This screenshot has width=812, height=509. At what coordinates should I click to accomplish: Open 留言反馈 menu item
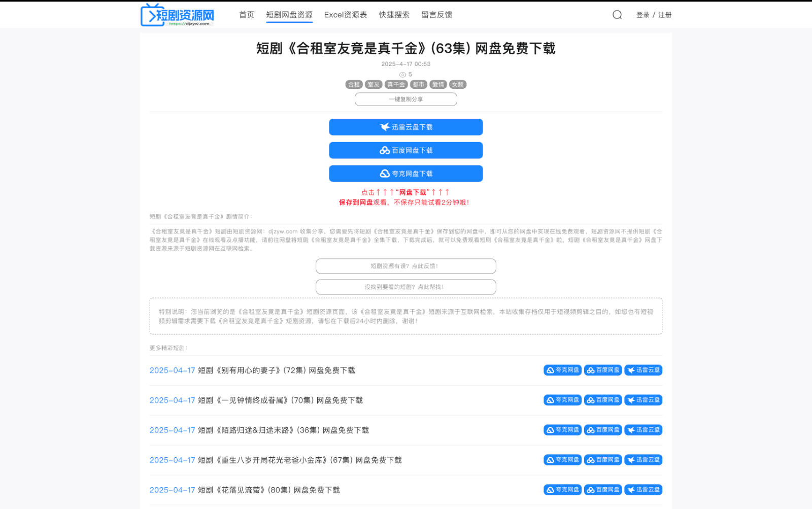(437, 15)
